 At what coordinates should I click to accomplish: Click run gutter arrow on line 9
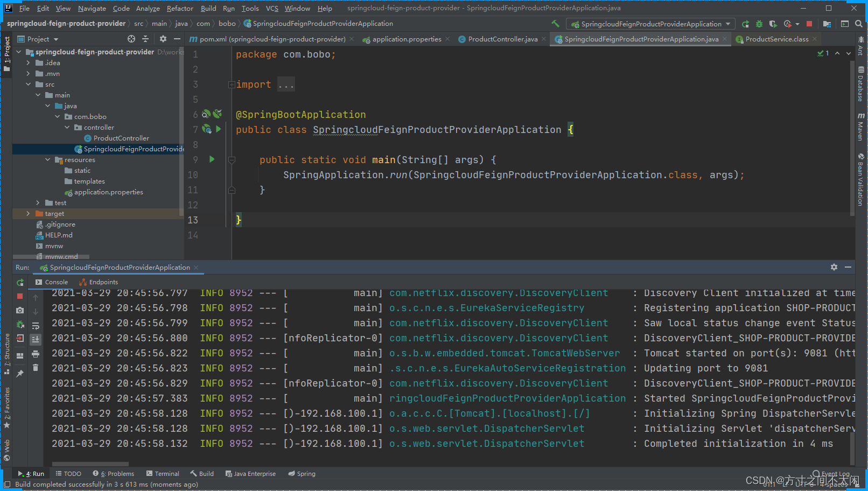pyautogui.click(x=212, y=159)
